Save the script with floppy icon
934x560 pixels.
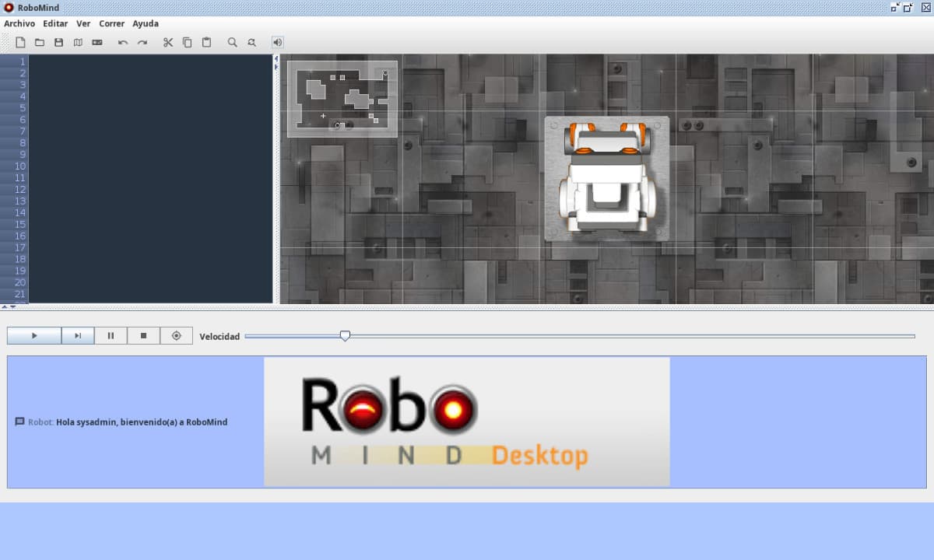click(x=58, y=42)
